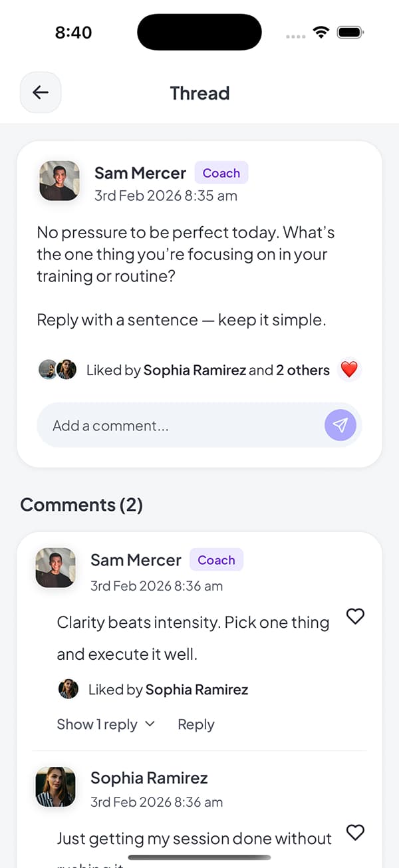Click the heart outline on Sophia's comment

point(355,833)
